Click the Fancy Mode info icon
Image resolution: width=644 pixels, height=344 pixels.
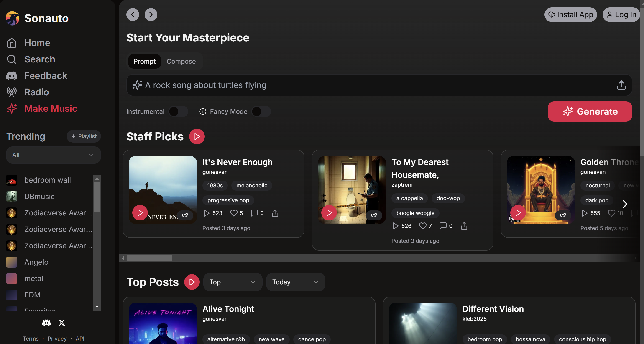pyautogui.click(x=203, y=111)
